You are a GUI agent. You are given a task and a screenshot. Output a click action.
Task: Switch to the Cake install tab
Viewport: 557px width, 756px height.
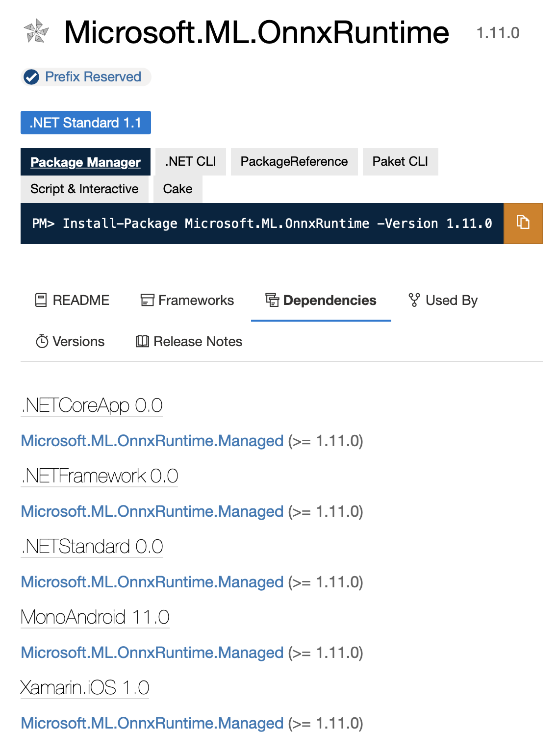click(x=177, y=188)
